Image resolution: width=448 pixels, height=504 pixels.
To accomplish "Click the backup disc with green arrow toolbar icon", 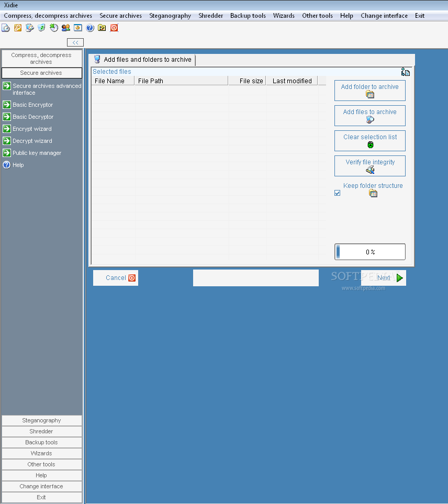I will (x=54, y=28).
